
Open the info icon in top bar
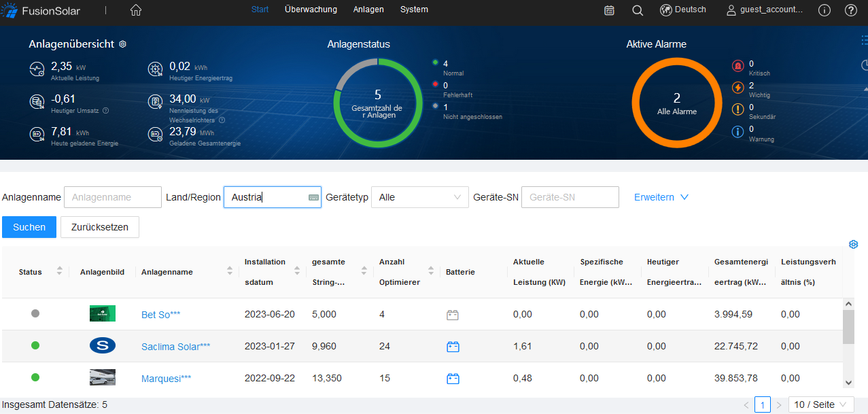click(x=824, y=10)
